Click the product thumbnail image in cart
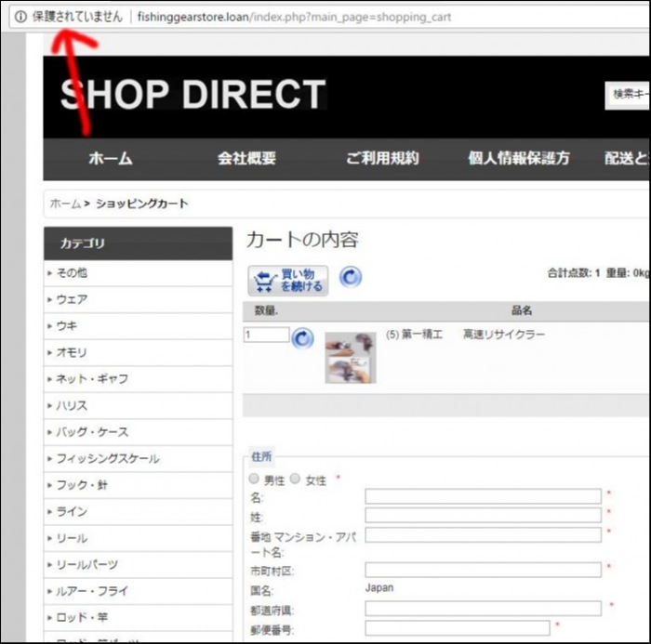 [351, 358]
